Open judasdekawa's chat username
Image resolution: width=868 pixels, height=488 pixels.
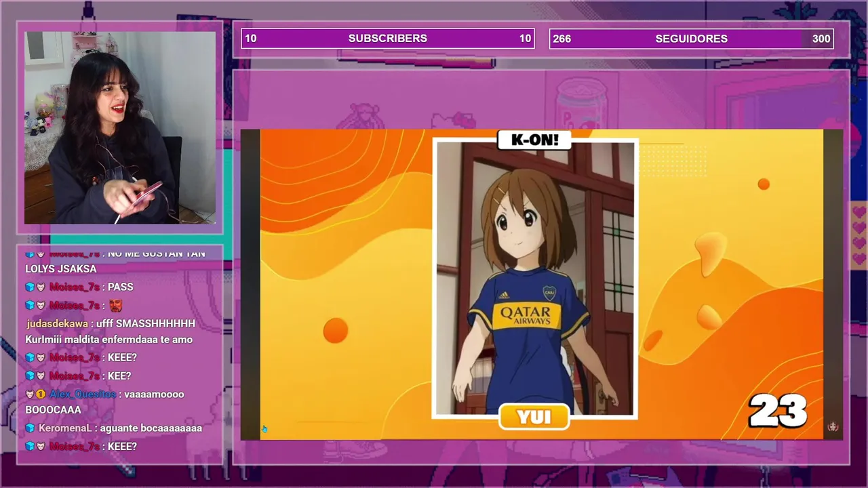57,324
